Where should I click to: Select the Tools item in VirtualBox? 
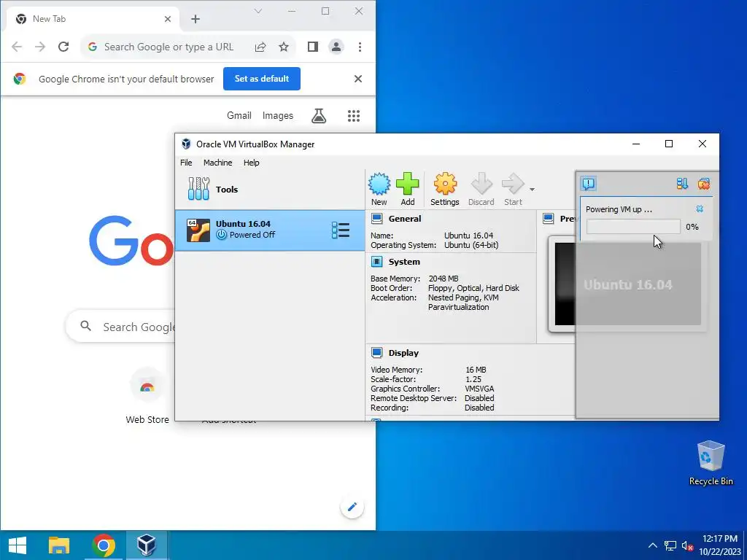click(x=270, y=189)
